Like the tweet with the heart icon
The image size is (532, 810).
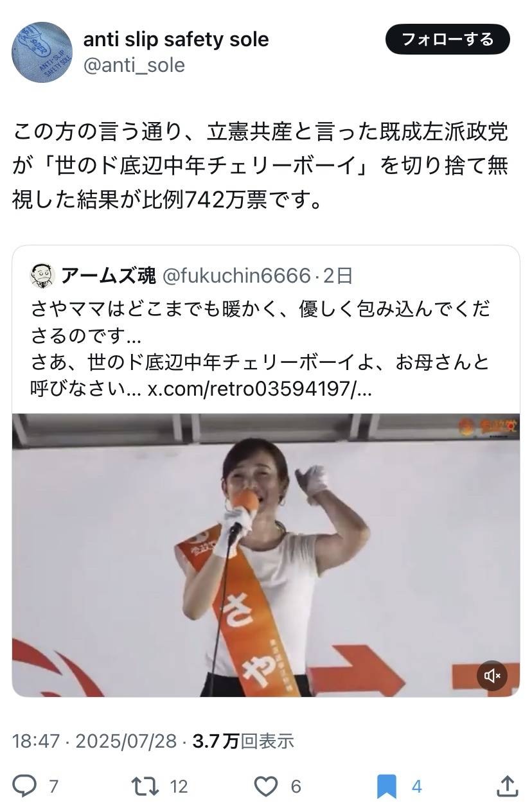click(266, 786)
